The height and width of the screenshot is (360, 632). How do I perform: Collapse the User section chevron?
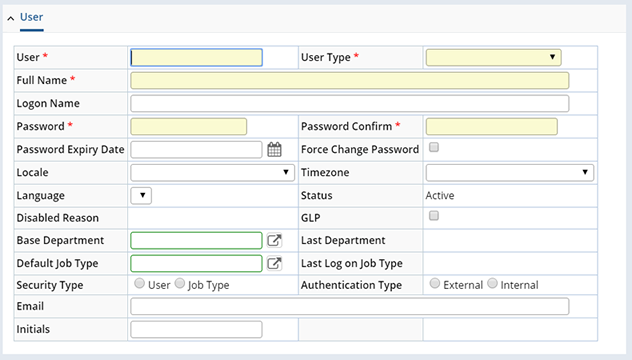(x=11, y=18)
